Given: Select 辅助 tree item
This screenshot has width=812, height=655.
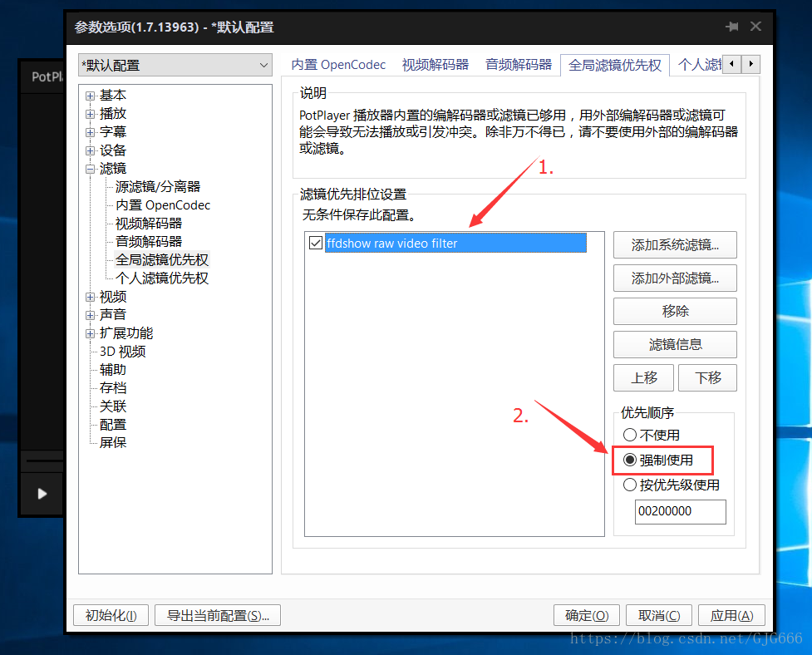Looking at the screenshot, I should [113, 370].
